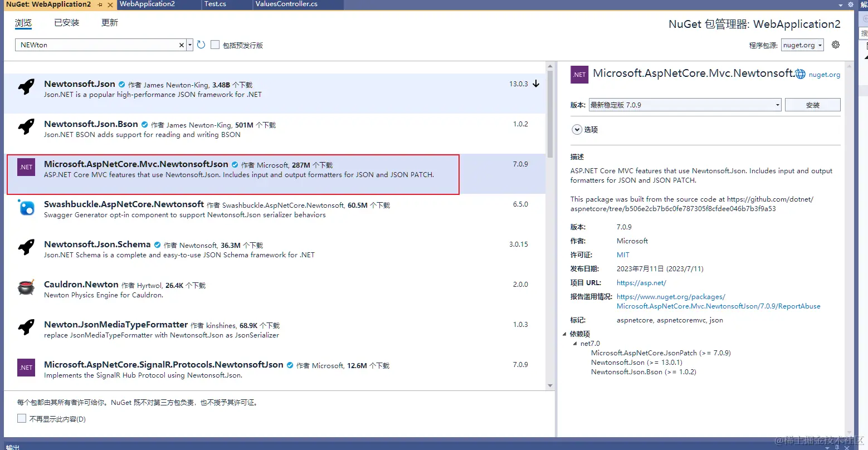Open the 版本 最新稳定版 7.0.9 dropdown

coord(685,105)
